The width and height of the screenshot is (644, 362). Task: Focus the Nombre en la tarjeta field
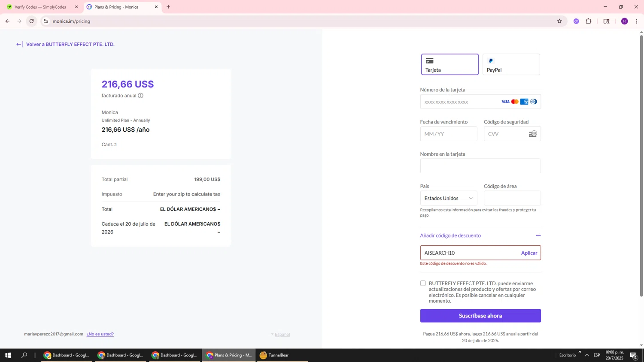point(480,166)
